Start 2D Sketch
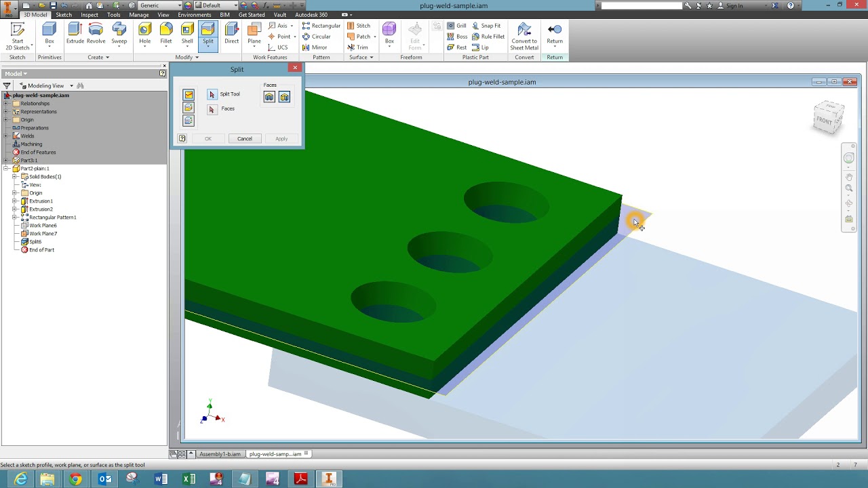The height and width of the screenshot is (488, 868). point(18,37)
